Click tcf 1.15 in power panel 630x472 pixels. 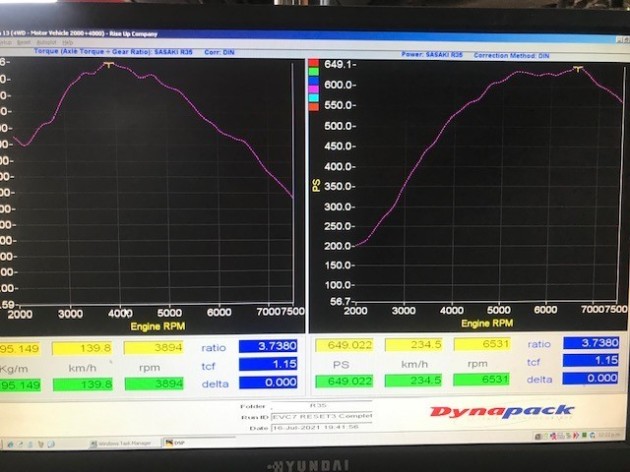click(591, 360)
